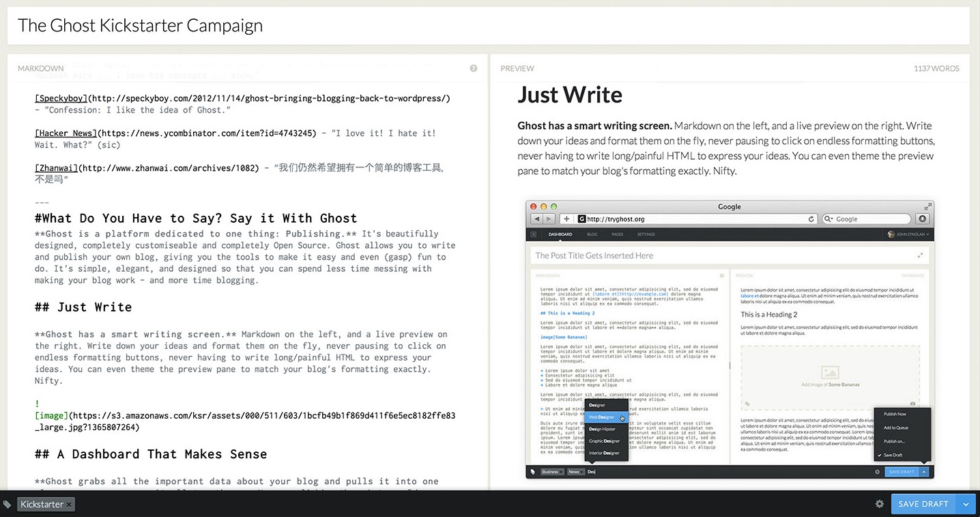This screenshot has width=980, height=517.
Task: Click the '## Just Write' markdown heading
Action: pos(83,307)
